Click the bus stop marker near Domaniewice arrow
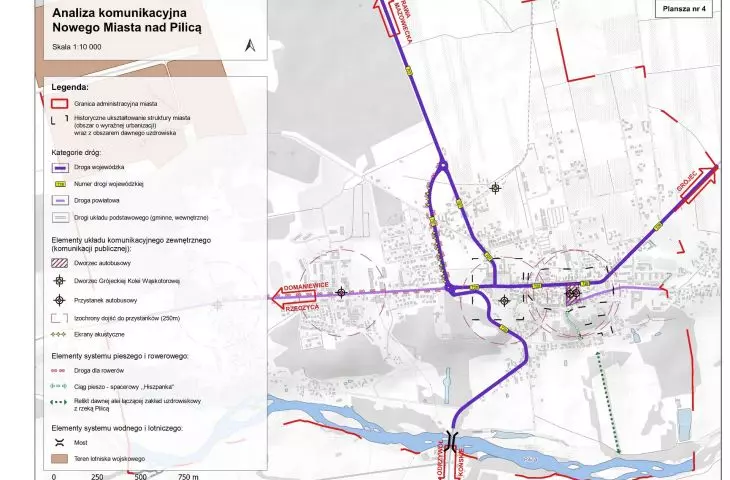The height and width of the screenshot is (480, 730). [341, 292]
